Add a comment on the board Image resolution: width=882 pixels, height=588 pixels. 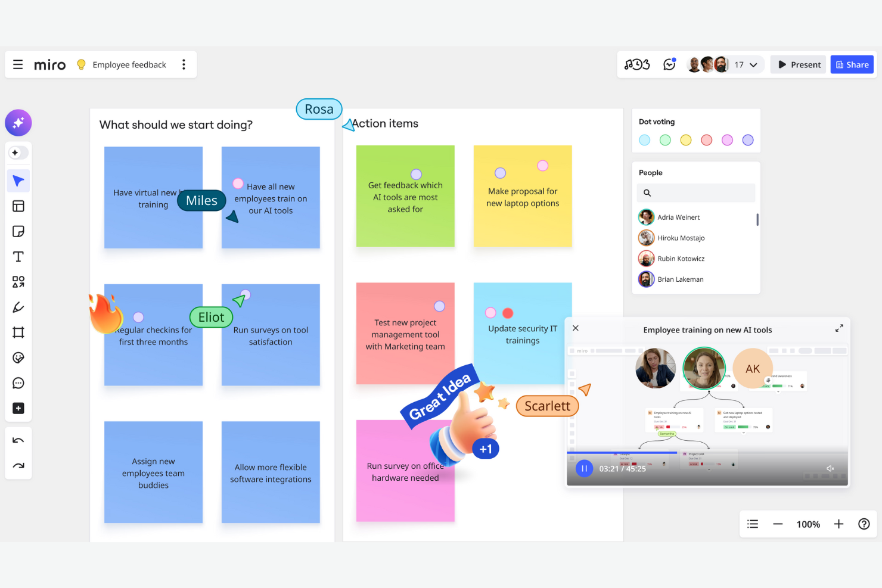[x=18, y=383]
